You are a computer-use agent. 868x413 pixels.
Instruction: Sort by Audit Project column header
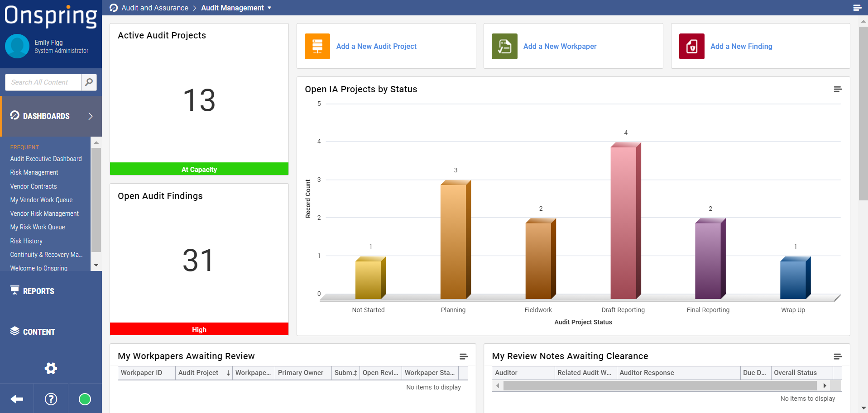point(204,373)
